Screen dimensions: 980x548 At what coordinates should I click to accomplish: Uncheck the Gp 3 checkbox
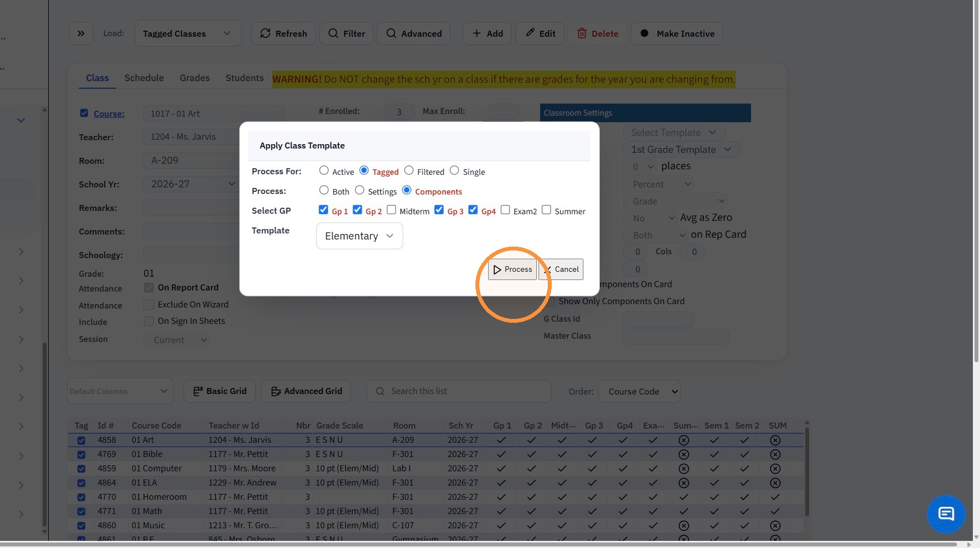(439, 210)
